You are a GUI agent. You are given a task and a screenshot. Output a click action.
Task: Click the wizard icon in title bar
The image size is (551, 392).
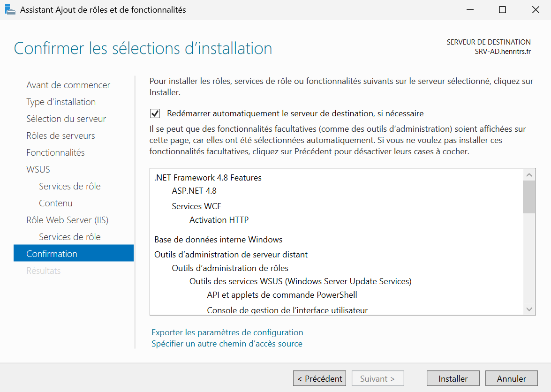[x=10, y=10]
